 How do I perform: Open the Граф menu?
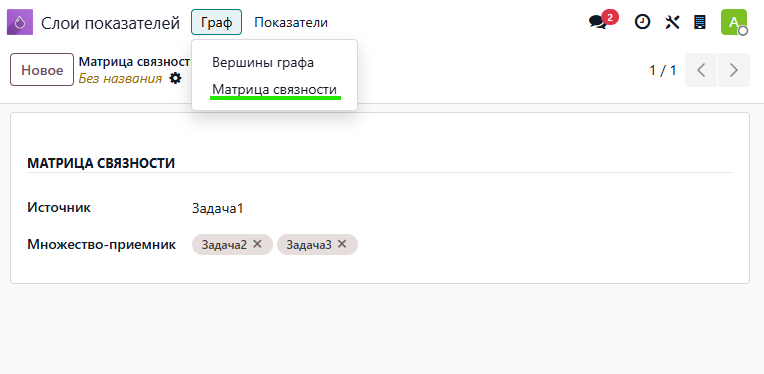pos(216,22)
